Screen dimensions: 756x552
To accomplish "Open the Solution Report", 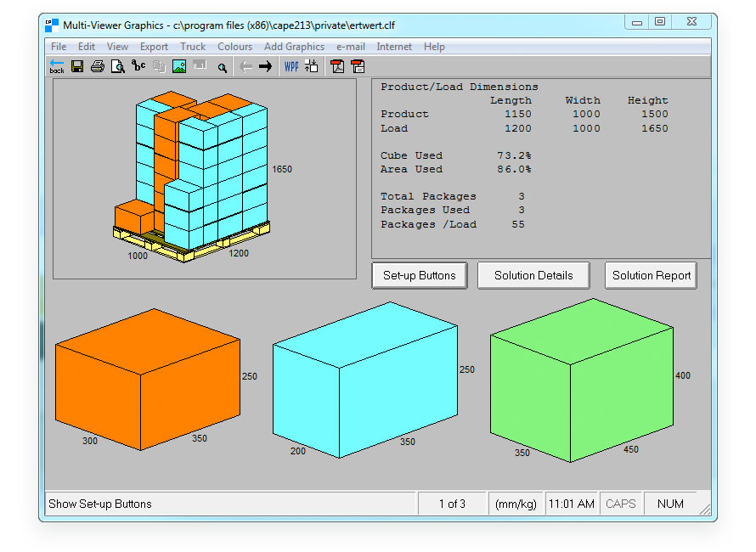I will pyautogui.click(x=651, y=275).
